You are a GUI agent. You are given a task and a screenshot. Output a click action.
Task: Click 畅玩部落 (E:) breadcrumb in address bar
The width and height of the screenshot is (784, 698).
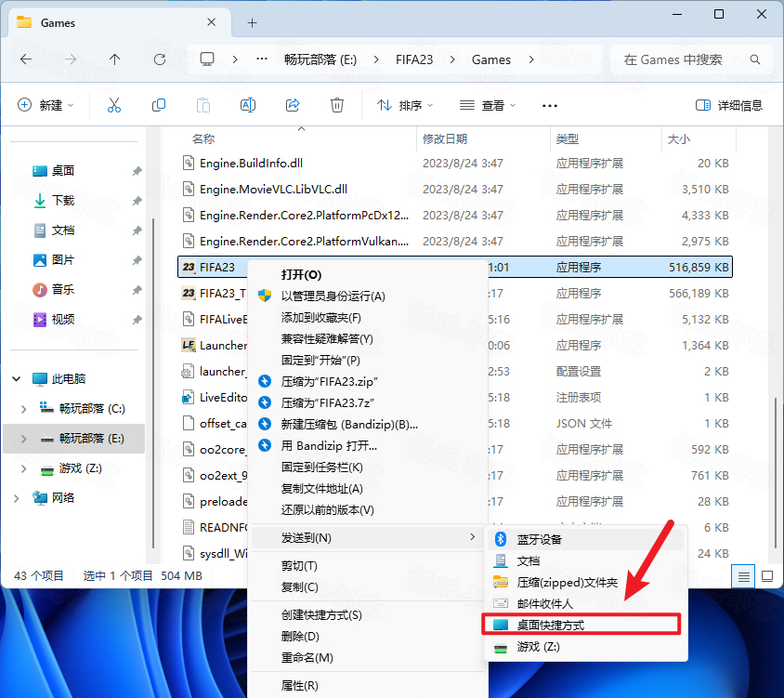[320, 59]
